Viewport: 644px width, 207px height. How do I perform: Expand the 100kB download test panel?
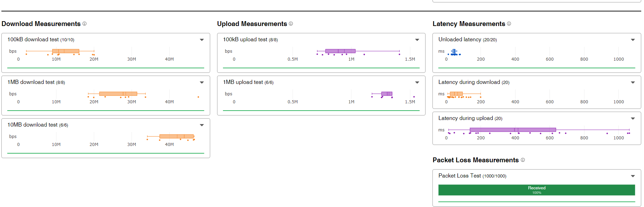click(202, 40)
